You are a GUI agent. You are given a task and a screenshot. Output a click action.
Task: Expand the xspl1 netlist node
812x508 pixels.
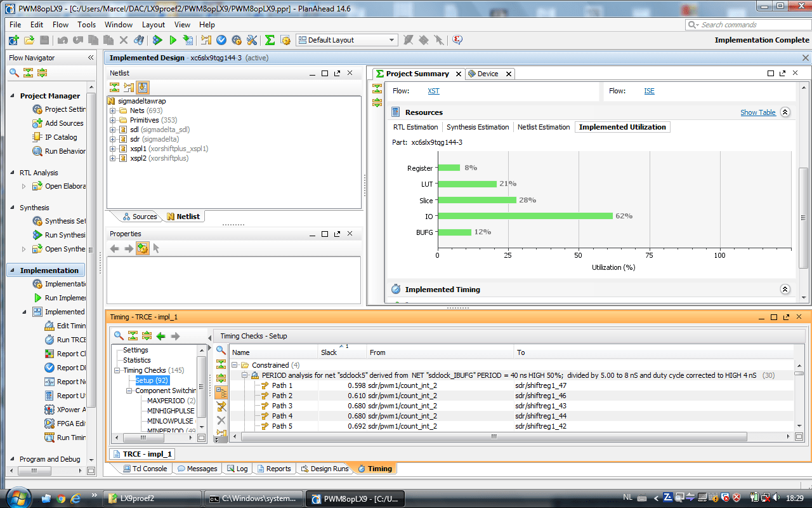tap(113, 149)
